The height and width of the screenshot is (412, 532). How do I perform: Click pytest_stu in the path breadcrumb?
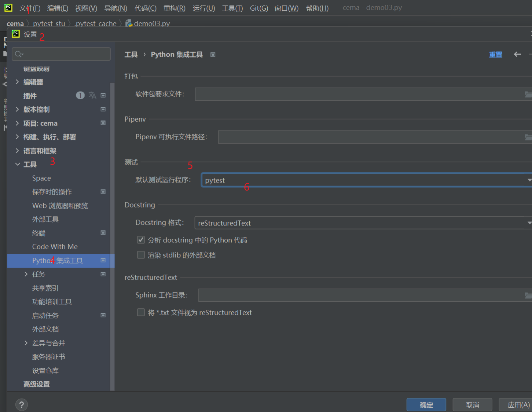click(49, 24)
